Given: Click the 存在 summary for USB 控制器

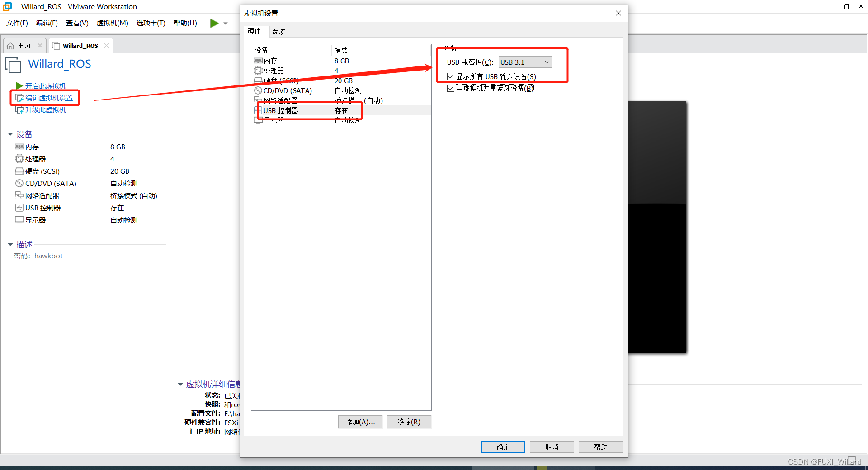Looking at the screenshot, I should click(x=341, y=111).
